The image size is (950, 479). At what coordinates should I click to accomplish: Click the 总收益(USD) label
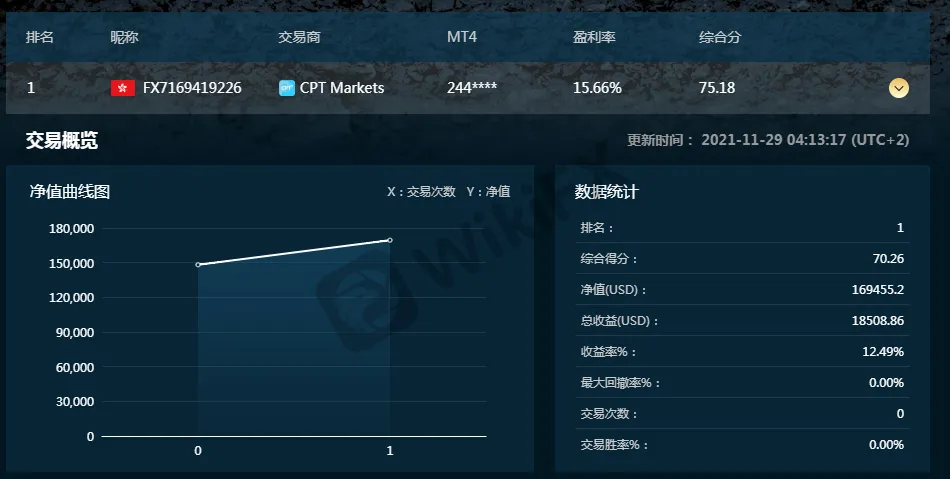[x=620, y=321]
